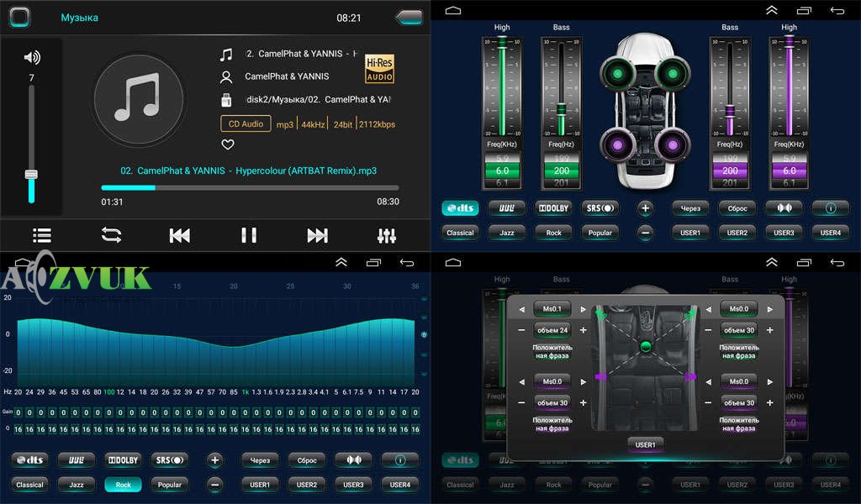Enable the DOLBY effect in the car speaker screen
Screen dimensions: 861x504
(x=553, y=208)
